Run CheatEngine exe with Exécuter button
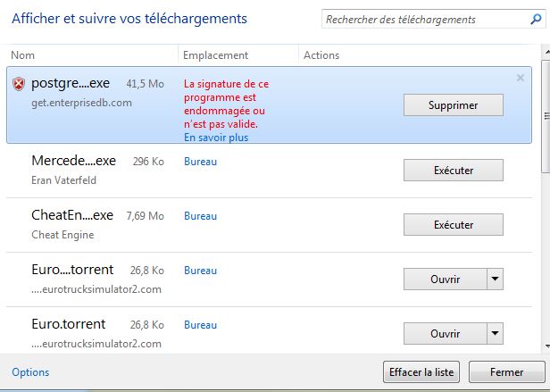 (x=454, y=225)
